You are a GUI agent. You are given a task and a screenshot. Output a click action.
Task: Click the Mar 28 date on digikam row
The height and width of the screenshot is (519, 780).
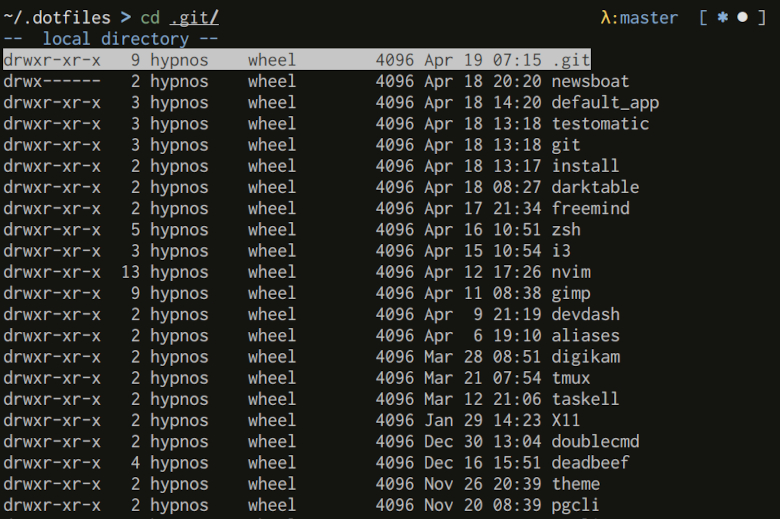453,357
